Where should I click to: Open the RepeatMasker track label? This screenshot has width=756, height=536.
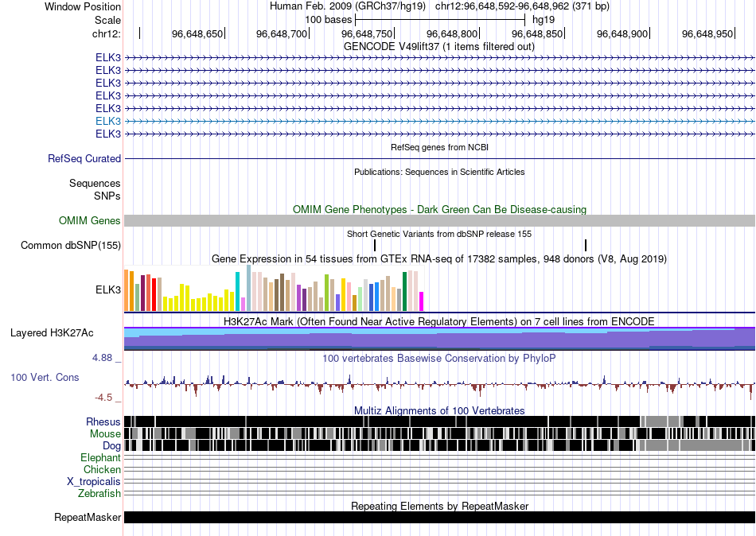pyautogui.click(x=88, y=518)
